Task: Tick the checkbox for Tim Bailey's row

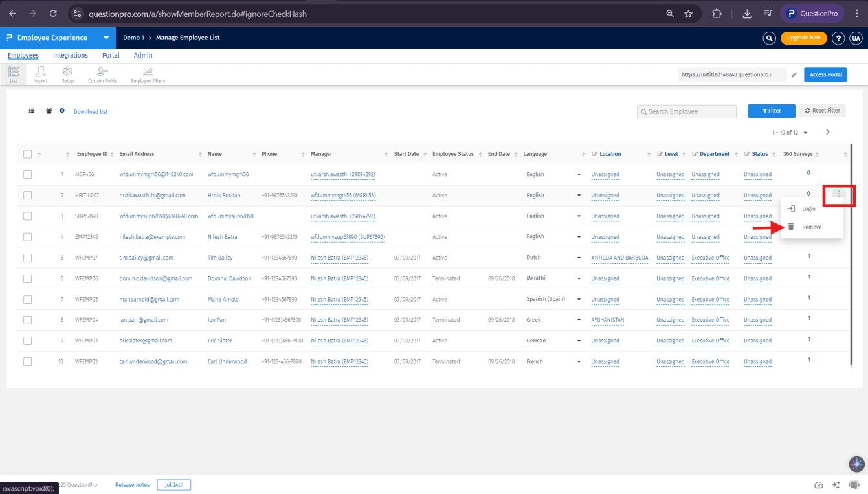Action: pyautogui.click(x=27, y=258)
